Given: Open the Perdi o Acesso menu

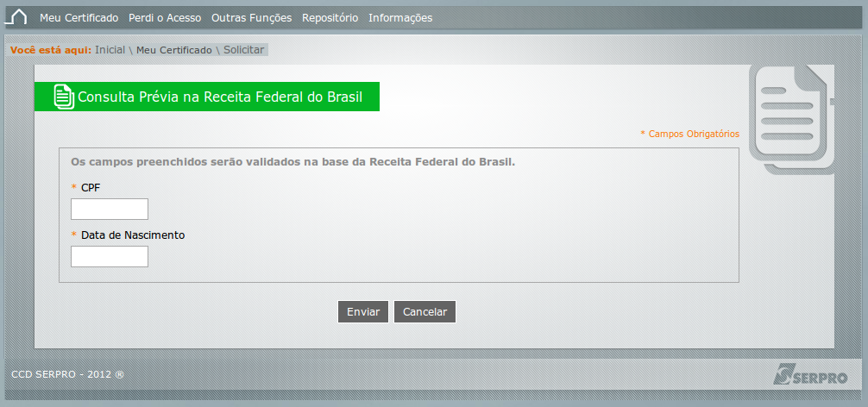Looking at the screenshot, I should 165,18.
